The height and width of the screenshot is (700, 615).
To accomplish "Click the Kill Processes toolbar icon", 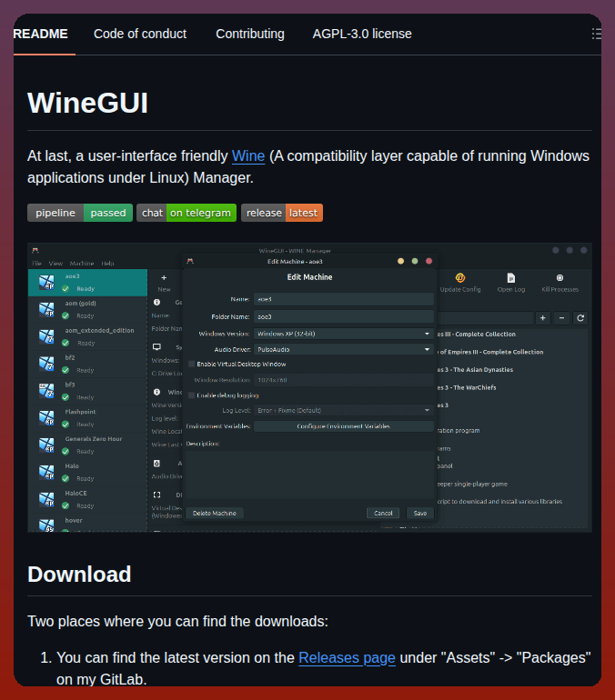I will [x=560, y=277].
